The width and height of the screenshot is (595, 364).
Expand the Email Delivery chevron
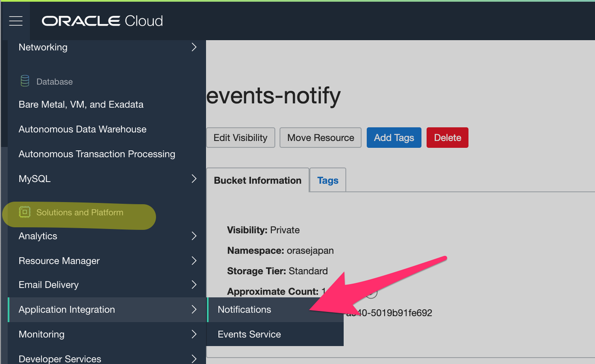pos(194,285)
